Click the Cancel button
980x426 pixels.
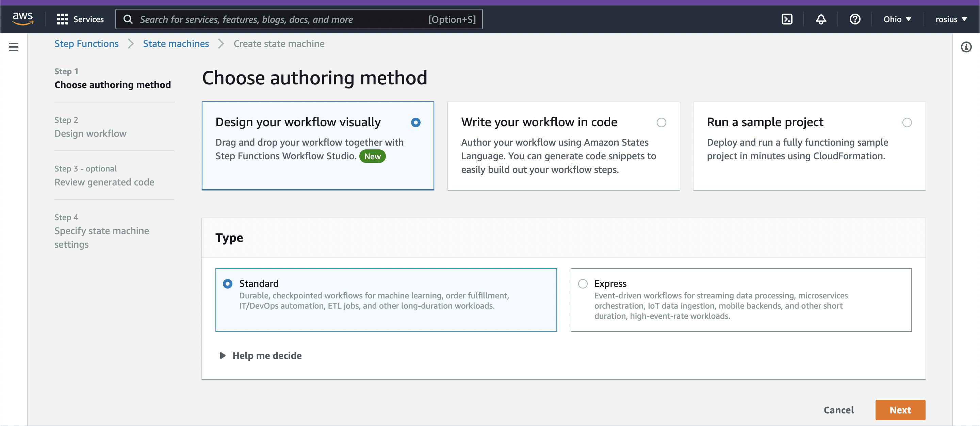pos(838,410)
